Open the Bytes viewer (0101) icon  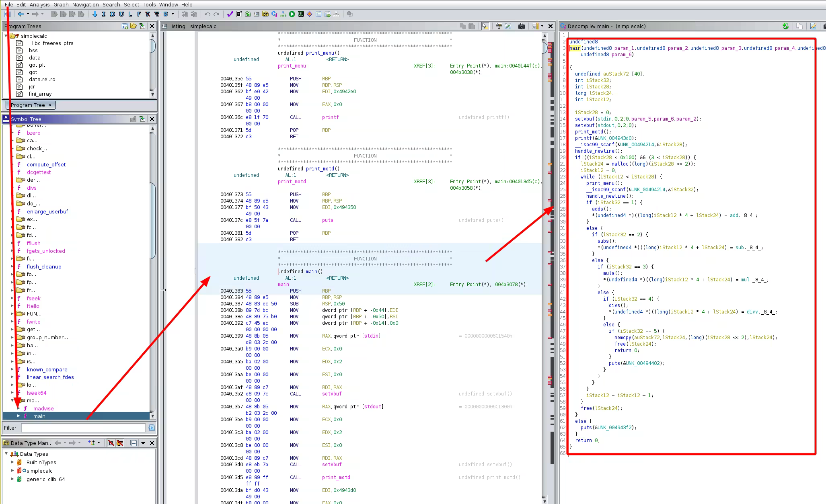click(239, 14)
